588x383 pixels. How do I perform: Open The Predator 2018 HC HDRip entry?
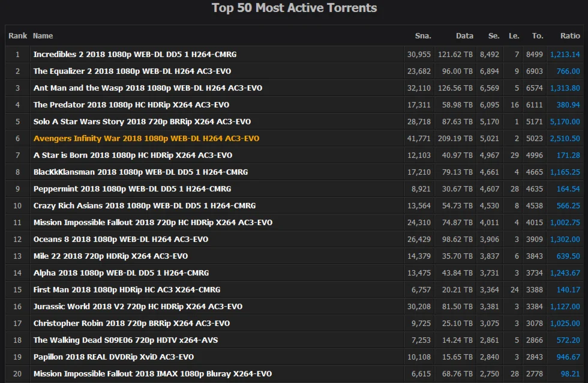131,105
